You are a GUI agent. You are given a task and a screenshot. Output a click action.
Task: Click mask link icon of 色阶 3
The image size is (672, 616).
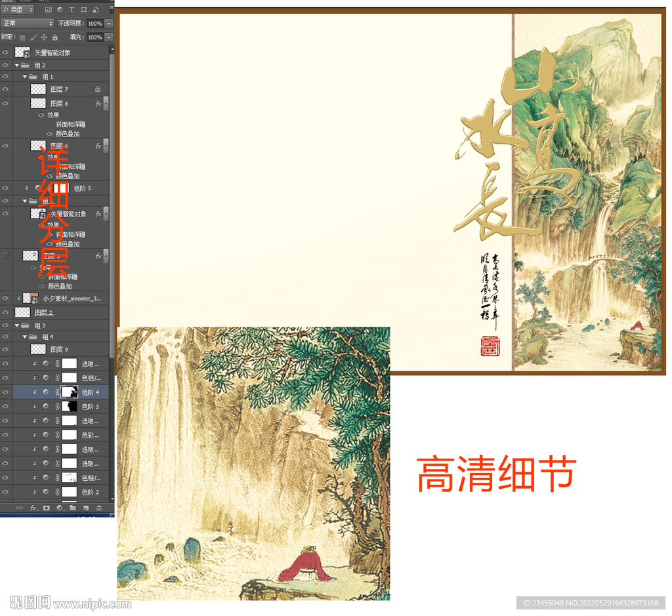(x=57, y=406)
